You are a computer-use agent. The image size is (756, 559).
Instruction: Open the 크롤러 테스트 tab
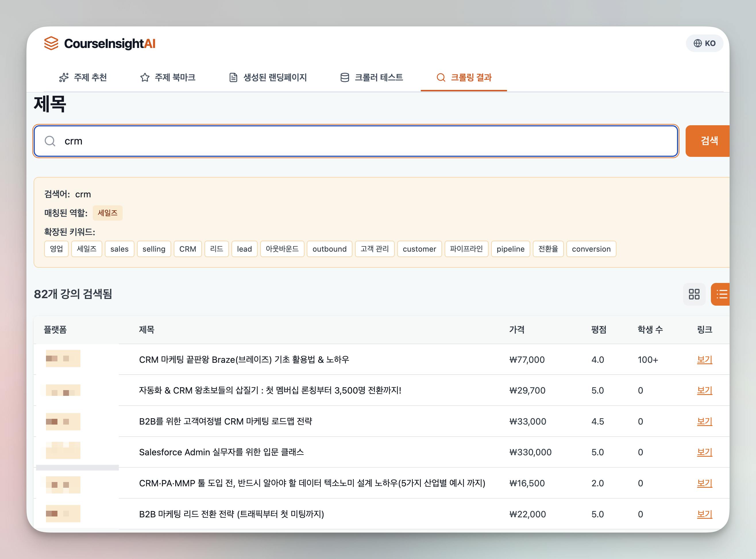click(371, 78)
